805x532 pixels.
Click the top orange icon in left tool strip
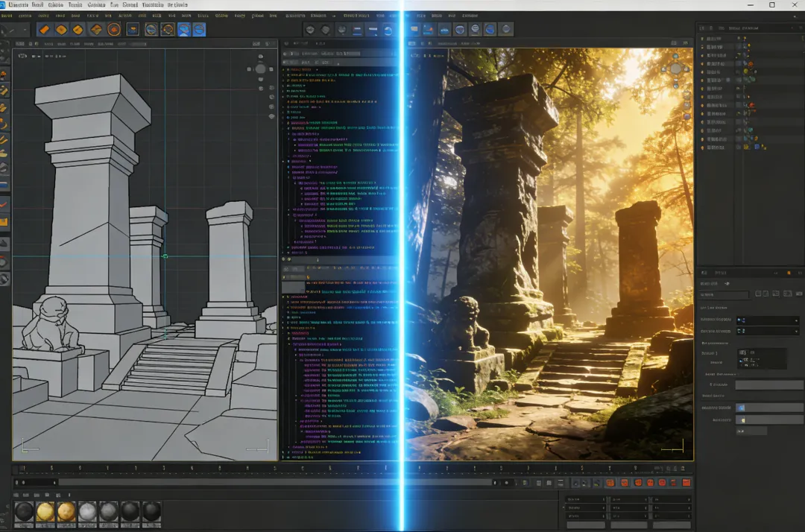coord(4,75)
